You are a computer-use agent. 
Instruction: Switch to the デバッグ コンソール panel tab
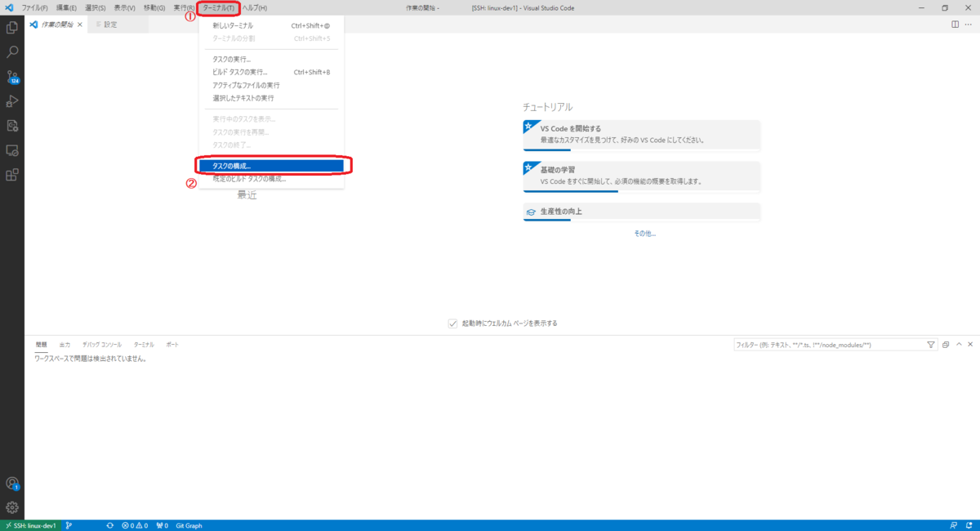point(101,345)
